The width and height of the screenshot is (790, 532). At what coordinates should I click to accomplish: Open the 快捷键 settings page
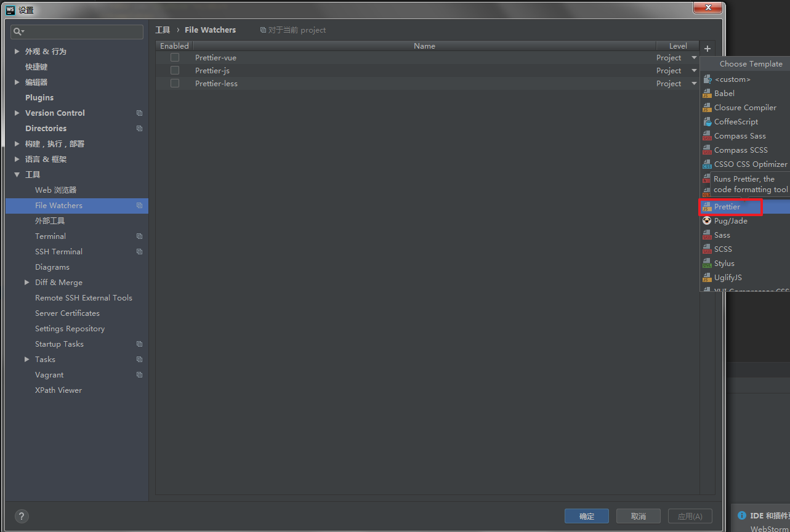[x=36, y=67]
